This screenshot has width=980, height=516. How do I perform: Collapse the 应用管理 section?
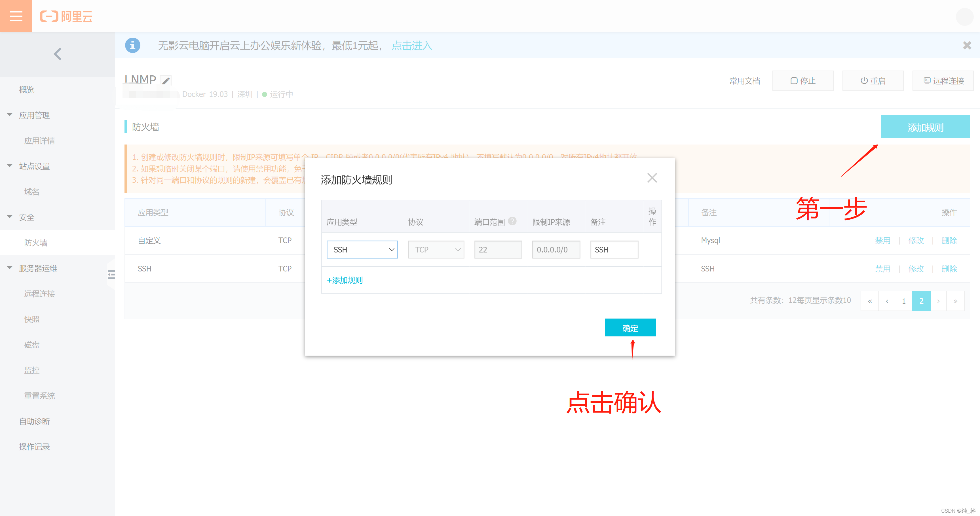point(34,115)
